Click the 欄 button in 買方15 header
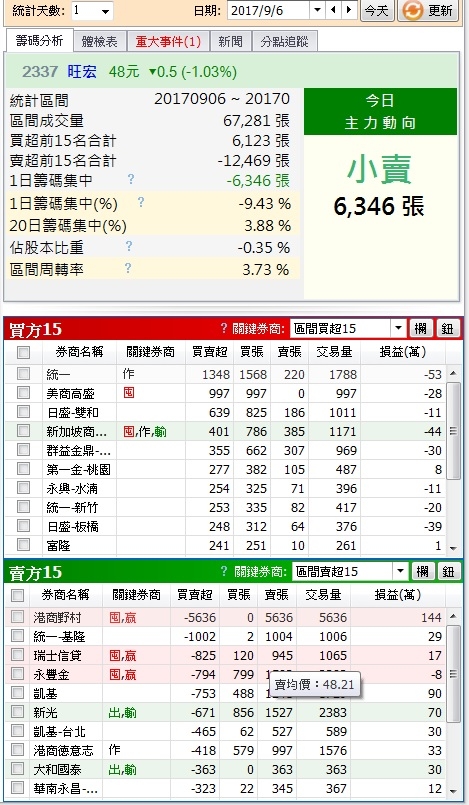The width and height of the screenshot is (469, 805). 421,329
